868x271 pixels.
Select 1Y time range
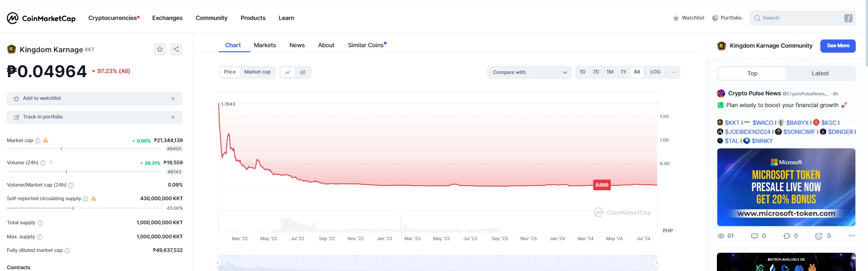(x=623, y=72)
